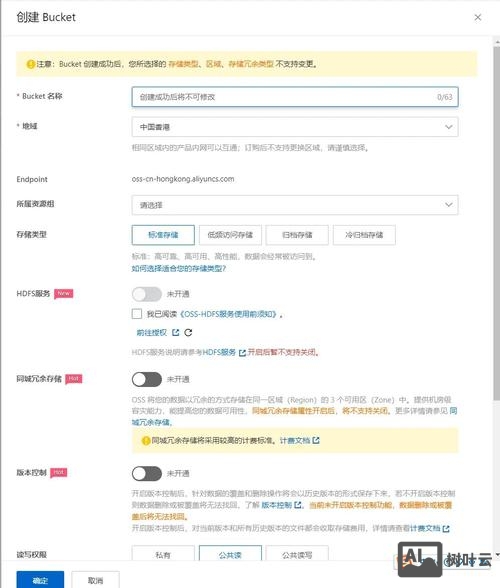Click the 取消 button

(95, 580)
